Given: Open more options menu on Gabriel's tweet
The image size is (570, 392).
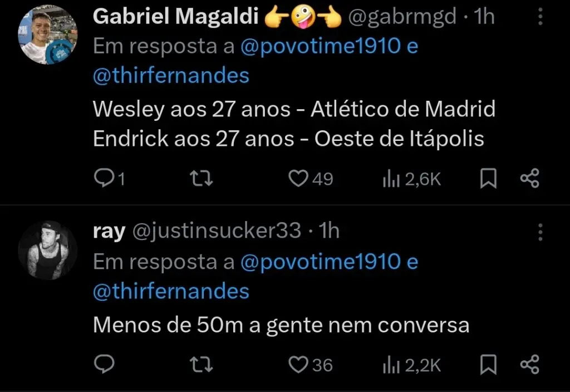Looking at the screenshot, I should coord(539,16).
